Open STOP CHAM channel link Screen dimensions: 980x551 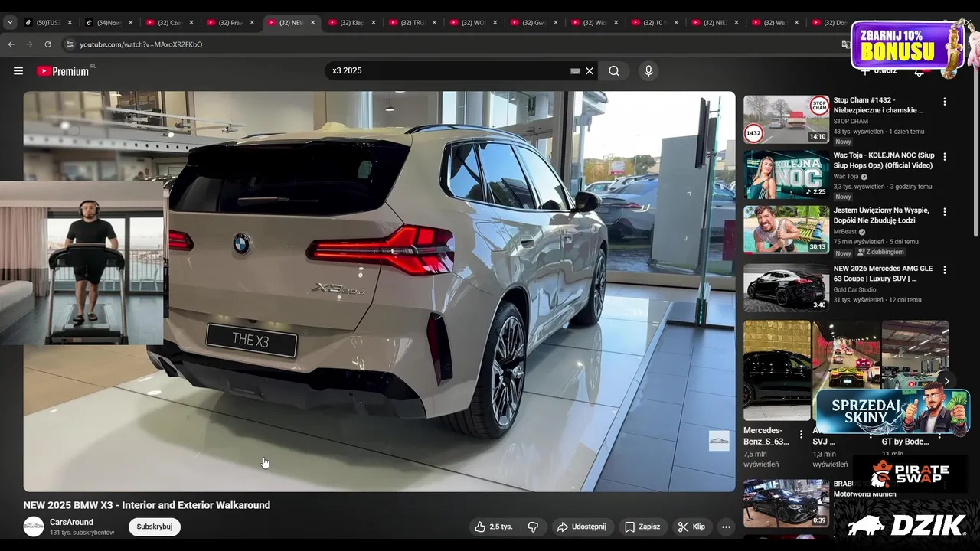[x=851, y=121]
